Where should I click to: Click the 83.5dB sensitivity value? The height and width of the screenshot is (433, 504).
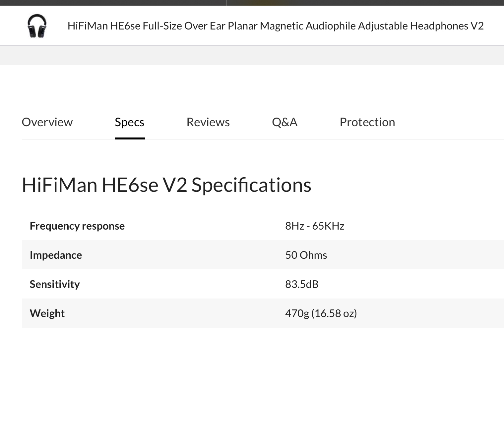tap(302, 284)
